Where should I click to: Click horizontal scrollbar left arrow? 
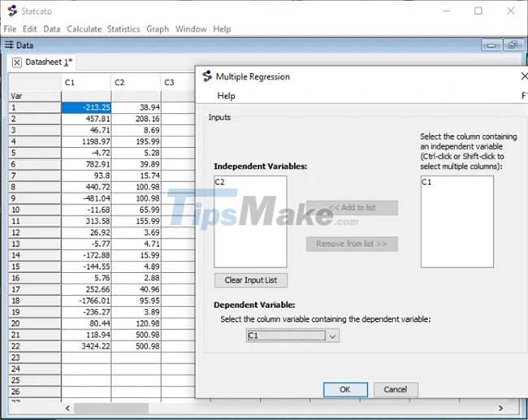pyautogui.click(x=67, y=408)
